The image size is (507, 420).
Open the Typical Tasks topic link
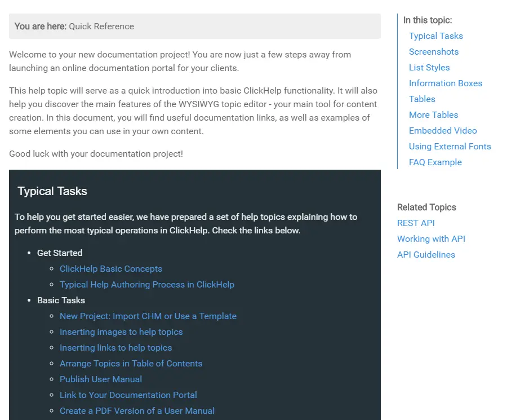pos(435,36)
